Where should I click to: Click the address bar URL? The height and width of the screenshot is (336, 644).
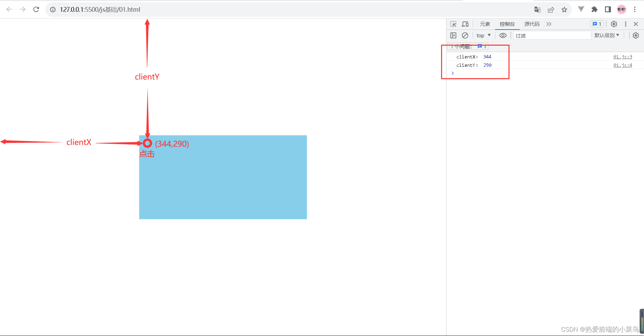coord(100,10)
